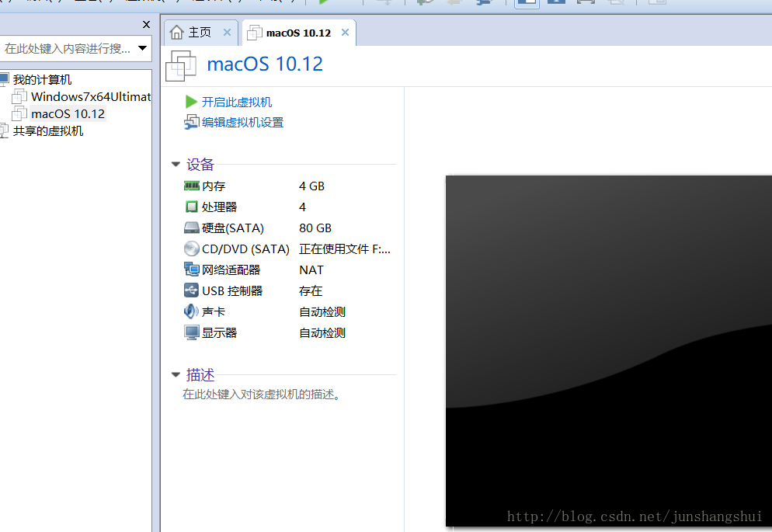
Task: Select 共享的虚拟机 in the library
Action: (x=48, y=131)
